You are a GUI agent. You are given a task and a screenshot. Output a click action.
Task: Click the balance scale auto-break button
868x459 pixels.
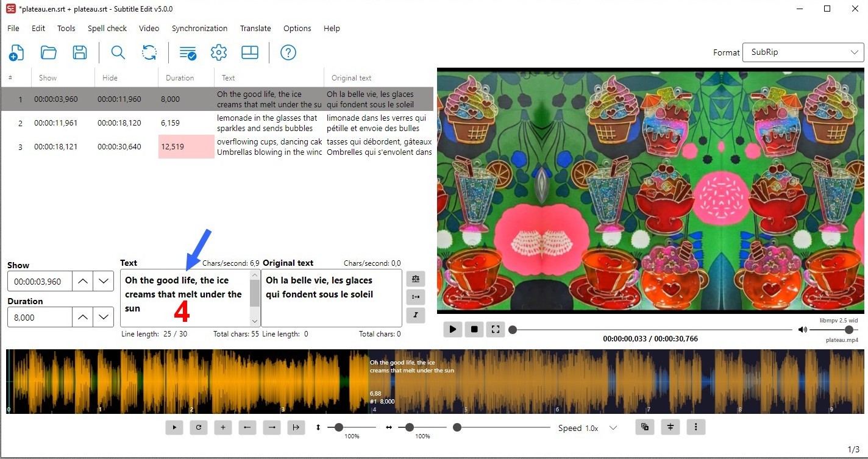(416, 279)
